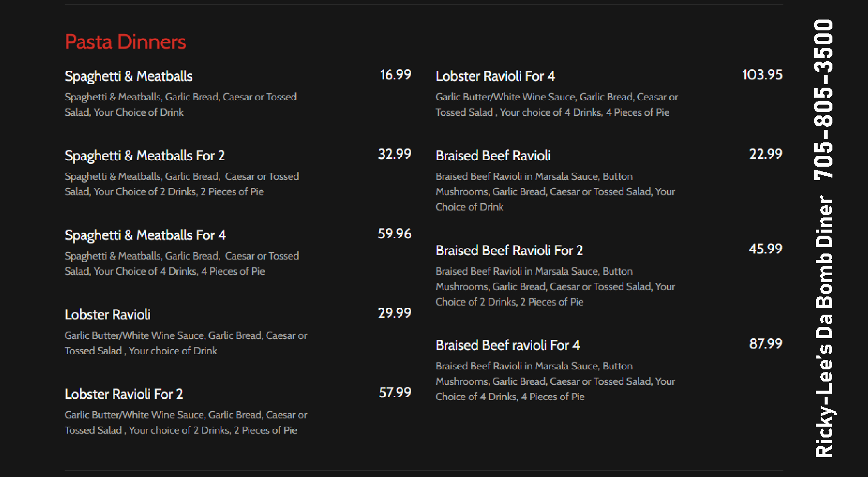868x477 pixels.
Task: Click the Ricky-Lee's Da Bomb Diner name
Action: click(823, 327)
